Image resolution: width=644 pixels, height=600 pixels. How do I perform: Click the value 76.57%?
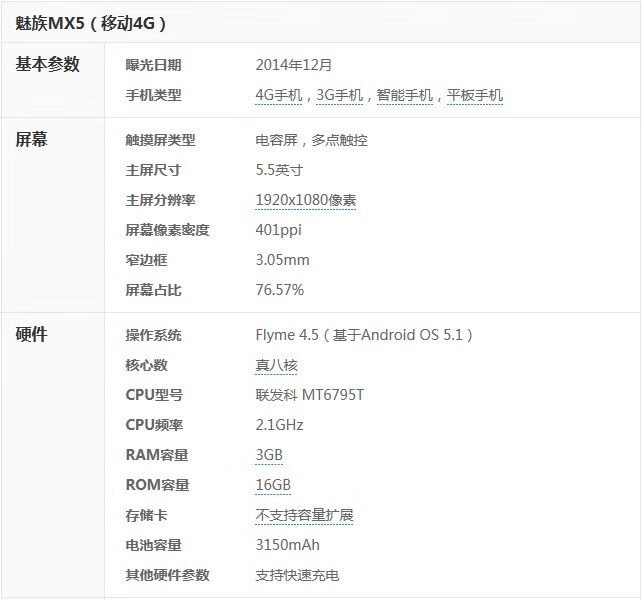(280, 290)
